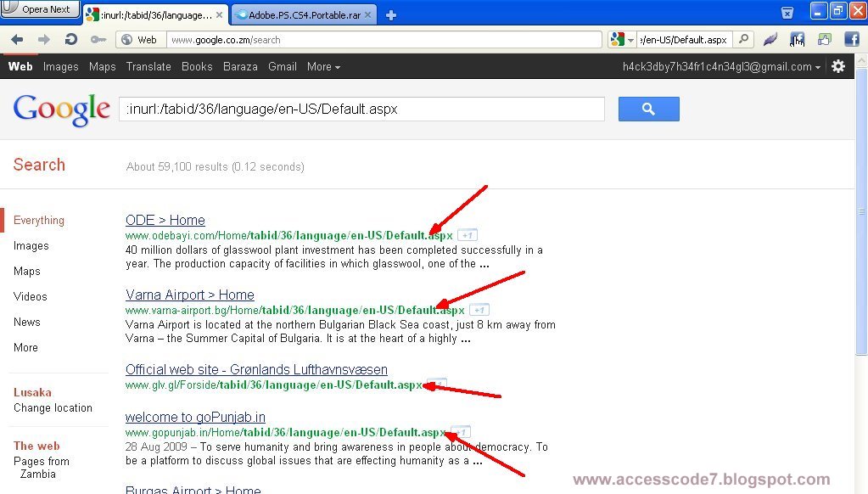868x494 pixels.
Task: Enable the Videos results filter
Action: pyautogui.click(x=31, y=296)
